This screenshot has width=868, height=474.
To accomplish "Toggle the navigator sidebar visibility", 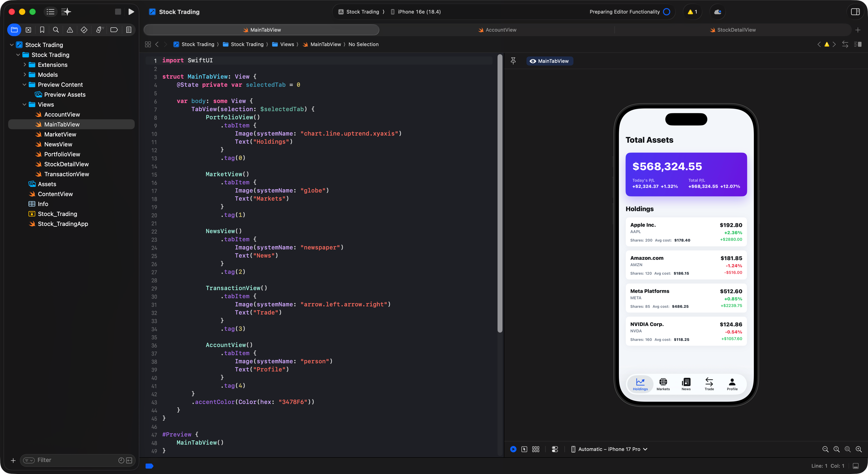I will 51,12.
